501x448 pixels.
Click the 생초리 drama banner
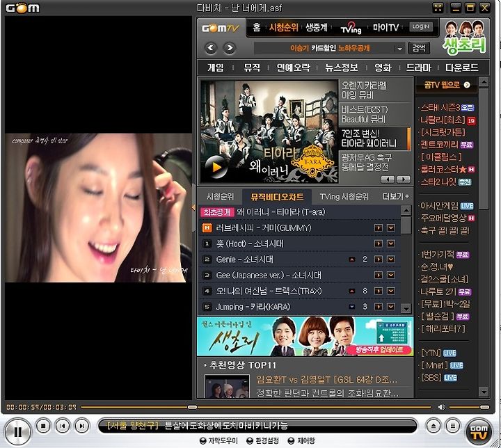coord(305,337)
